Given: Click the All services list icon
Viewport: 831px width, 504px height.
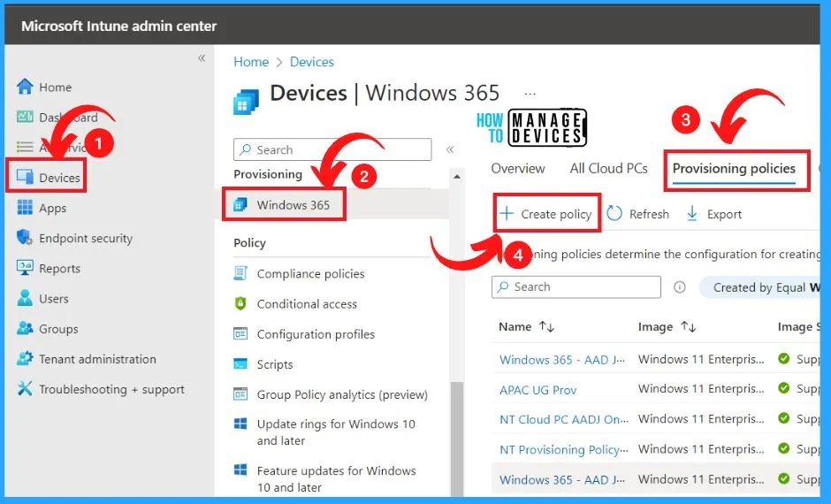Looking at the screenshot, I should [x=25, y=147].
